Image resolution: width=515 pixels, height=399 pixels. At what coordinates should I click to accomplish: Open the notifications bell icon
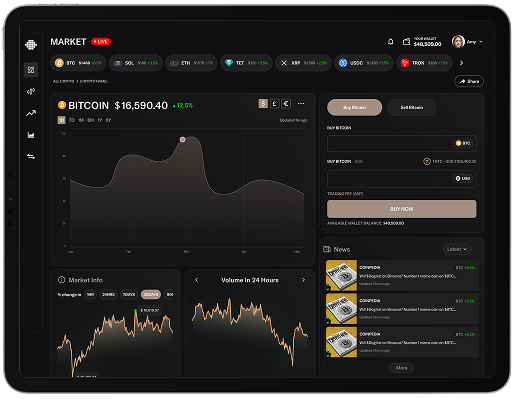390,42
